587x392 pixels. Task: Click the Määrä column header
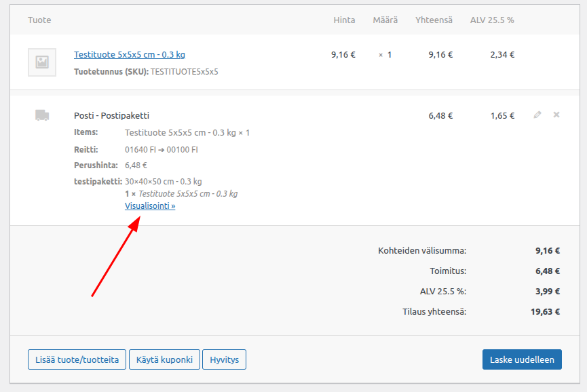[385, 20]
